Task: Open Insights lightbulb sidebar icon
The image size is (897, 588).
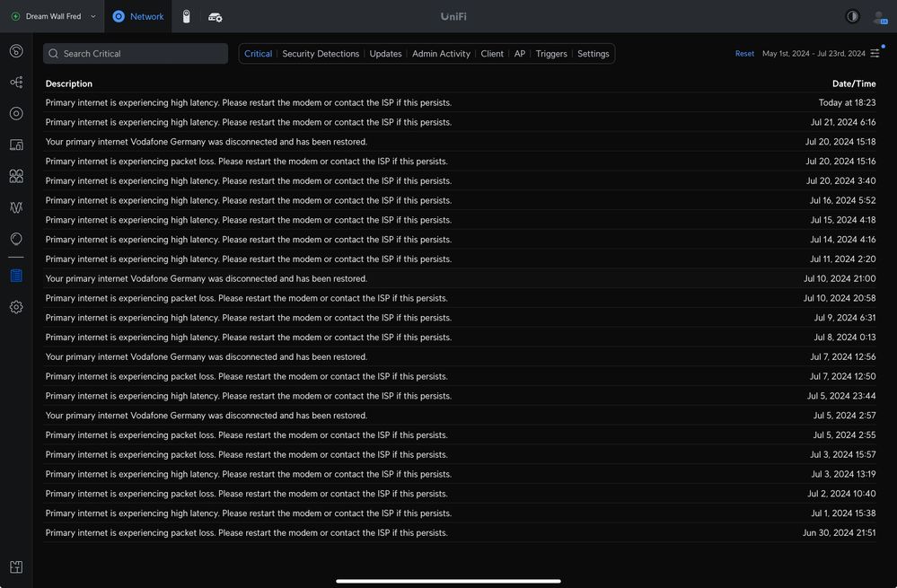Action: [x=16, y=239]
